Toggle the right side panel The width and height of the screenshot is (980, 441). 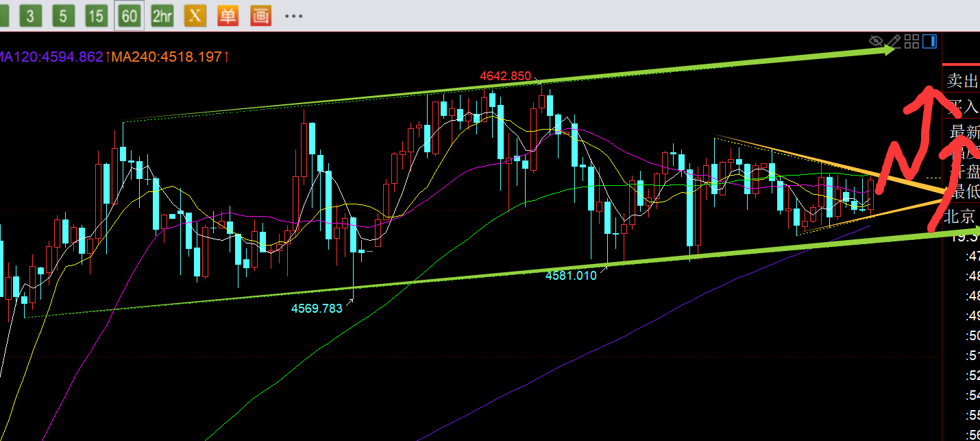(x=929, y=41)
